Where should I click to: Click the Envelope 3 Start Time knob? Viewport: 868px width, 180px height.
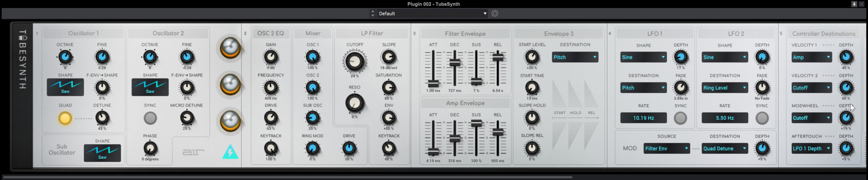click(x=532, y=88)
